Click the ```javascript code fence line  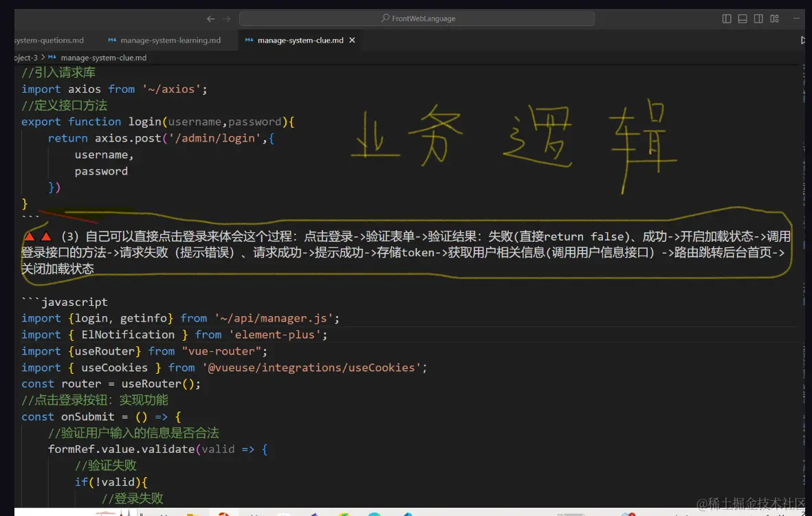click(65, 302)
